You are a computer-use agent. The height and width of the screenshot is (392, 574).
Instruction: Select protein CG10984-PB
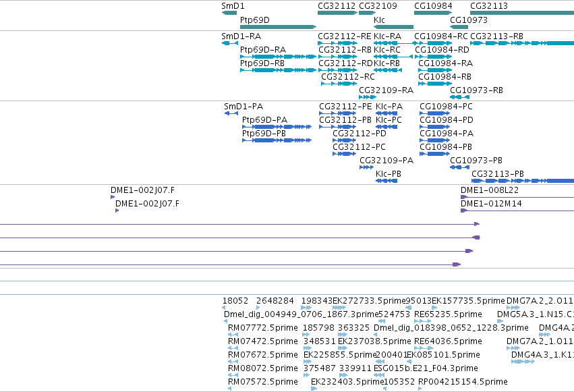434,154
